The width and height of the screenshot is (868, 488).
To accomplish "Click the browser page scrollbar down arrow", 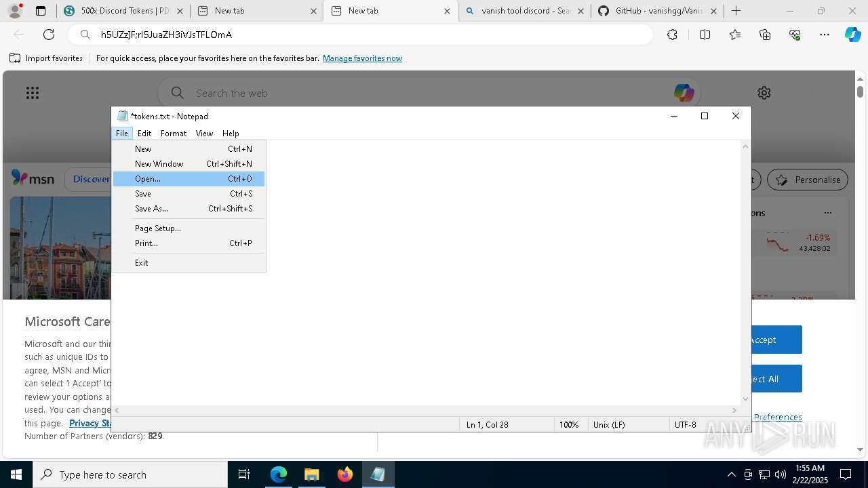I will click(x=860, y=449).
